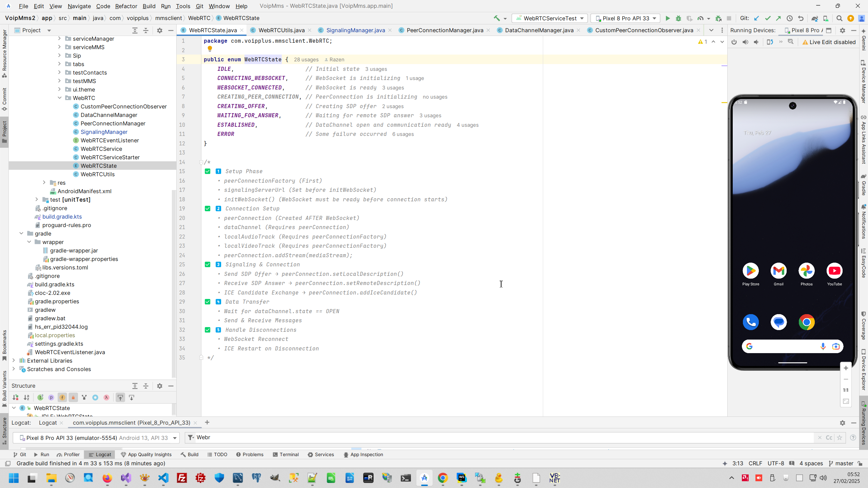The height and width of the screenshot is (488, 868).
Task: Open WebRTCServiceTest run configuration dropdown
Action: pyautogui.click(x=550, y=18)
